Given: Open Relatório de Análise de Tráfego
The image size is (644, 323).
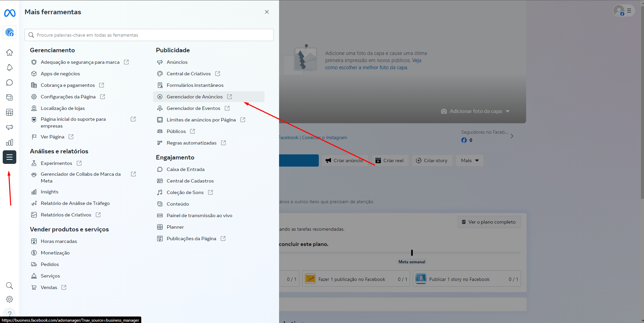Looking at the screenshot, I should point(75,203).
